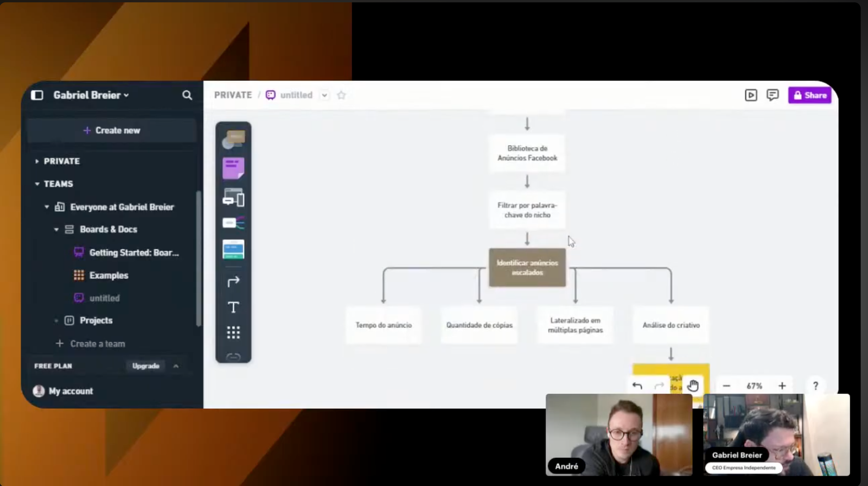868x486 pixels.
Task: Open the Gabriel Breier workspace dropdown
Action: click(91, 96)
